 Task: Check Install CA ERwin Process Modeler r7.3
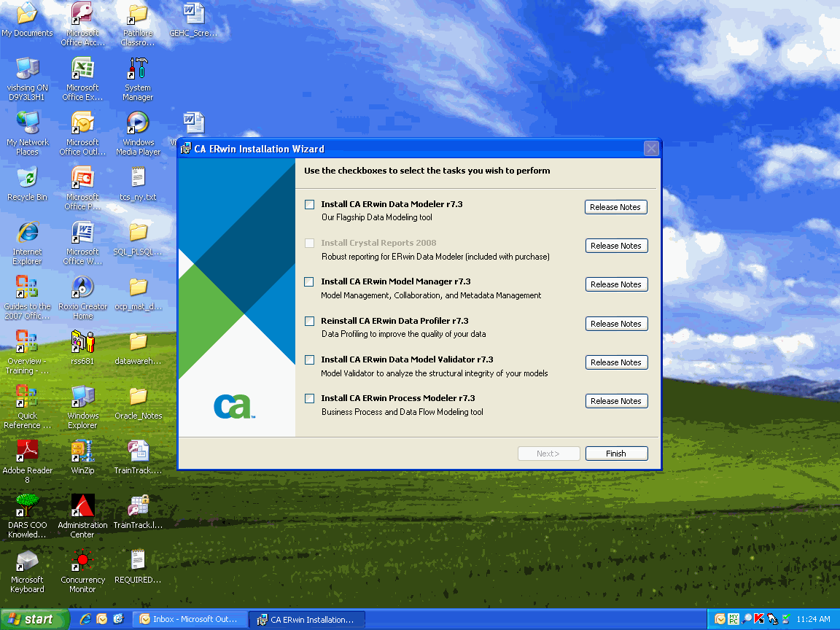pos(310,399)
